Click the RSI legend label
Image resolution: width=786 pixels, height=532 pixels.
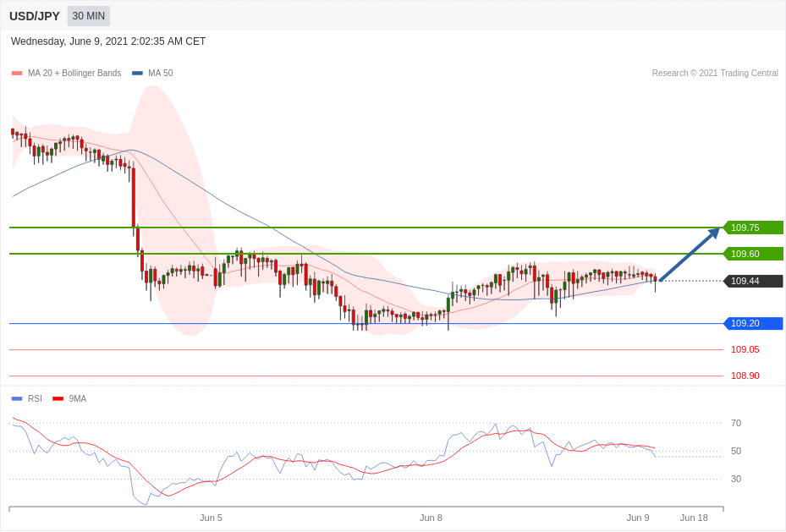tap(35, 398)
